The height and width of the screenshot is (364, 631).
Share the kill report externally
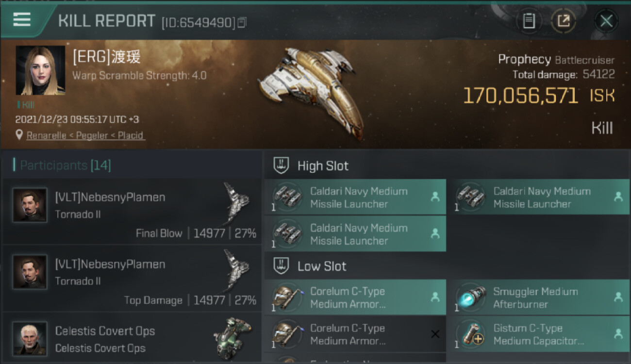pyautogui.click(x=563, y=21)
